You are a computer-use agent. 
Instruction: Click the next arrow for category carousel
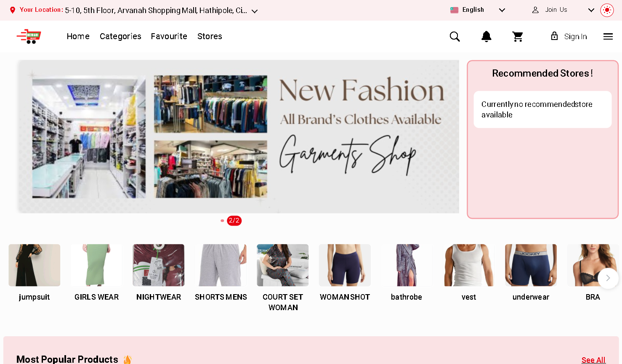(x=608, y=278)
